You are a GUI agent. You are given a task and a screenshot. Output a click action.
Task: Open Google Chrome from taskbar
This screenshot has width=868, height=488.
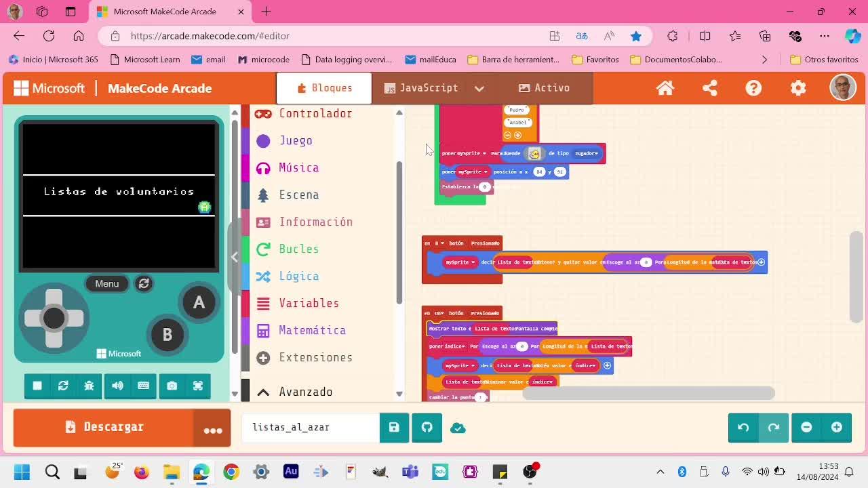[231, 472]
